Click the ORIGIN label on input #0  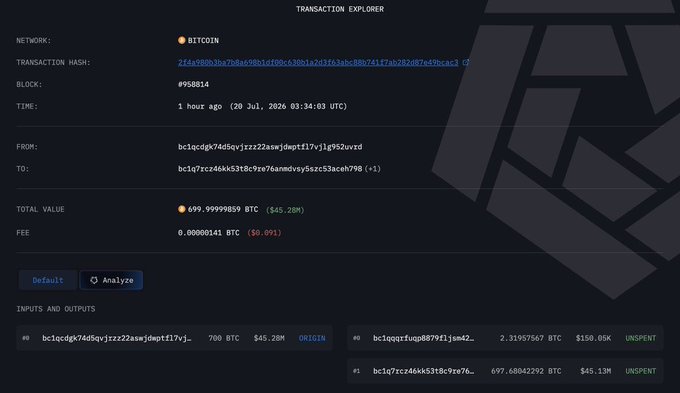pos(312,338)
